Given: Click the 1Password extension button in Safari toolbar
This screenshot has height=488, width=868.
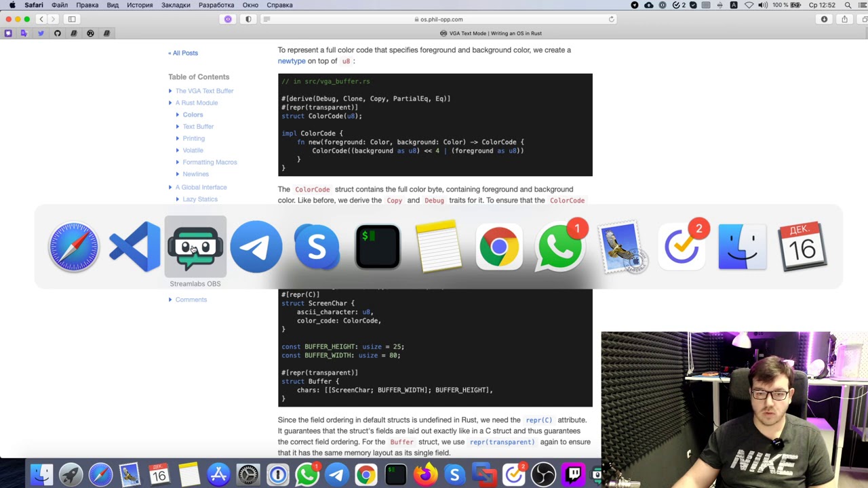Looking at the screenshot, I should (228, 19).
